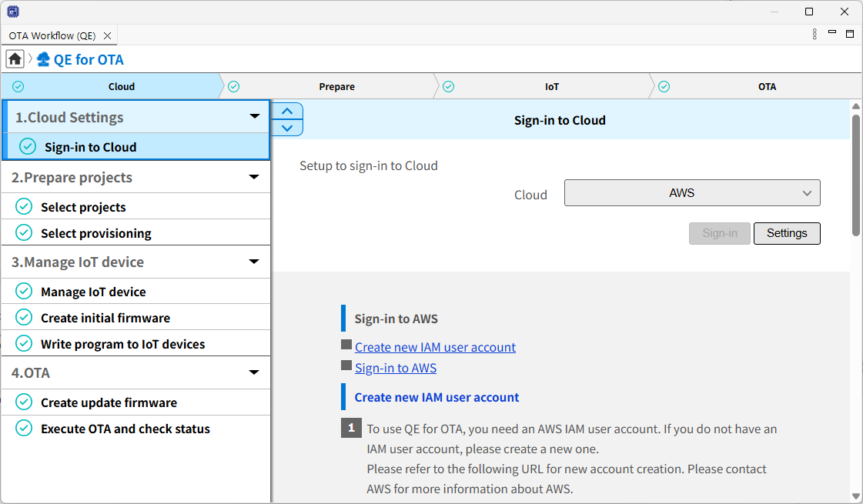The height and width of the screenshot is (504, 863).
Task: Click the view menu three-dots icon
Action: pyautogui.click(x=814, y=35)
